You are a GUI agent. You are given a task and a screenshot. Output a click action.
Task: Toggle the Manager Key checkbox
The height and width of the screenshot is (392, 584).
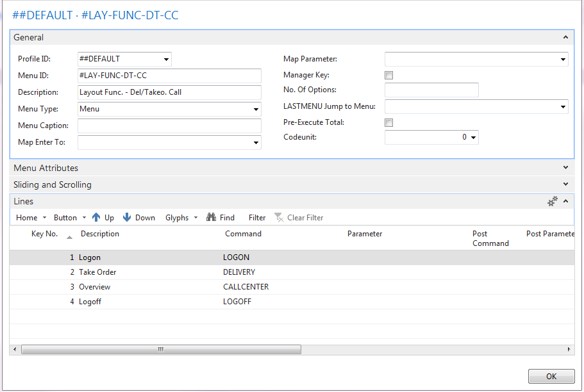(388, 76)
